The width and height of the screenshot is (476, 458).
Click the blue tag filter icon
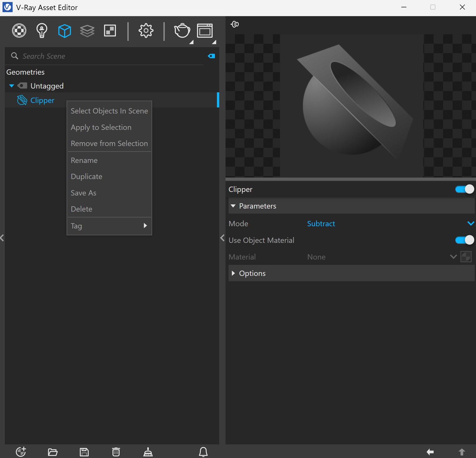(x=212, y=56)
